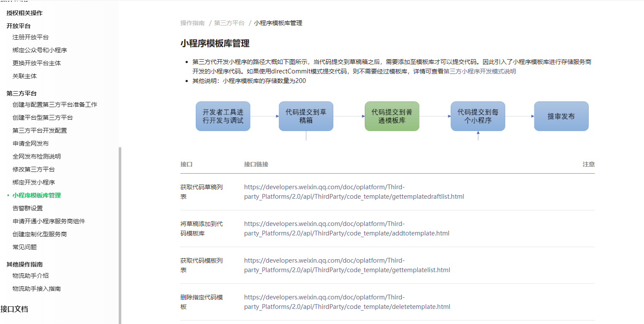Image resolution: width=644 pixels, height=324 pixels.
Task: Open 全网发布检测说明 page
Action: tap(37, 156)
